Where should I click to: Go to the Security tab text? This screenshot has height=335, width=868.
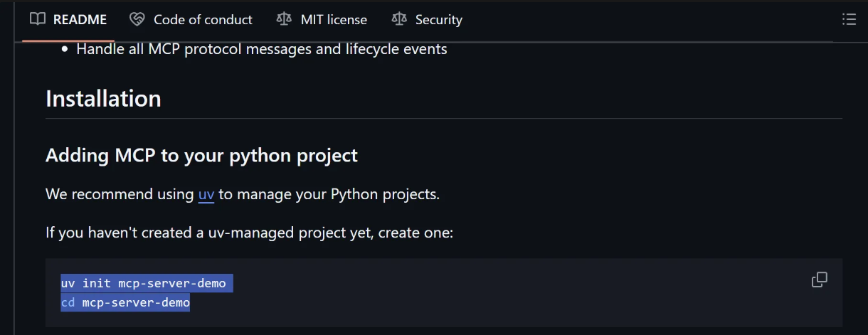[438, 20]
